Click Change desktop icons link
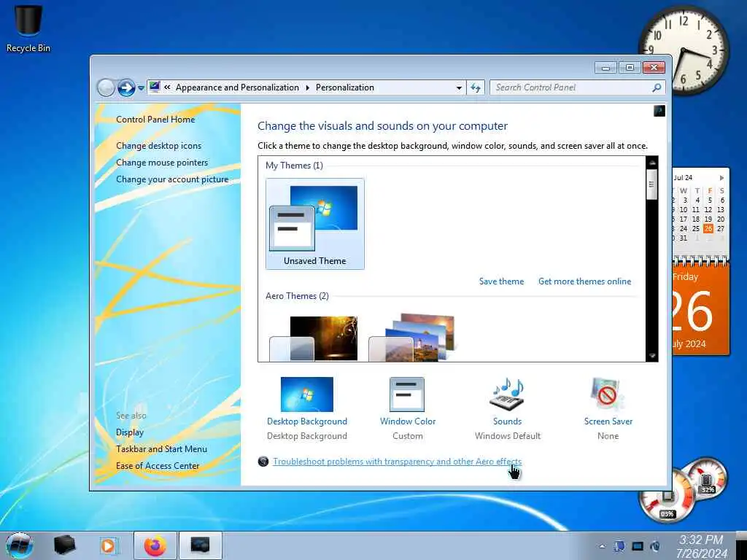Screen dimensions: 747x560 (158, 146)
